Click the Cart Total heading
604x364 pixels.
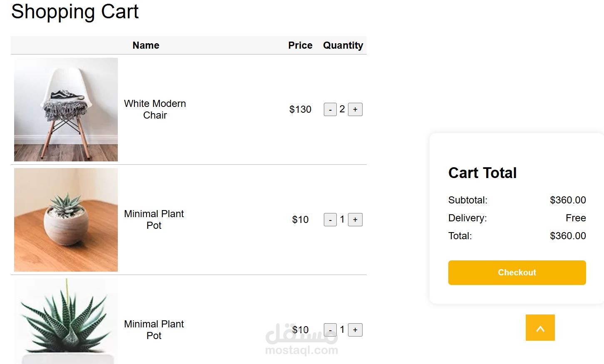[x=482, y=173]
